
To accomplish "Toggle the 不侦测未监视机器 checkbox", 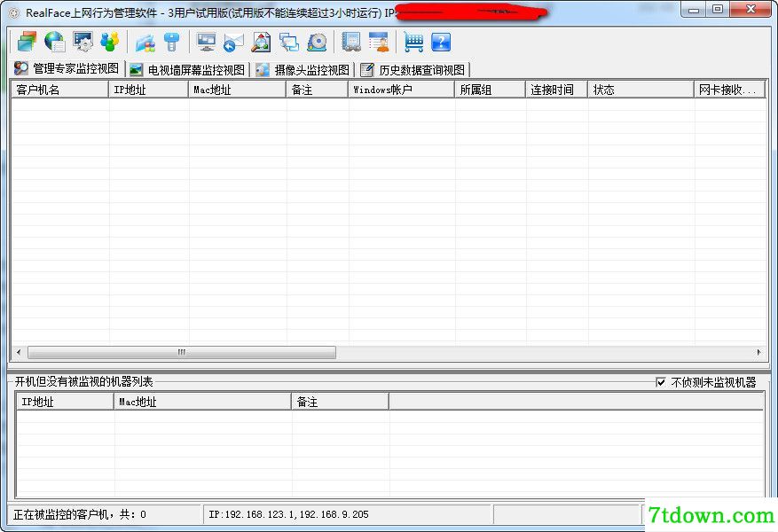I will coord(660,382).
